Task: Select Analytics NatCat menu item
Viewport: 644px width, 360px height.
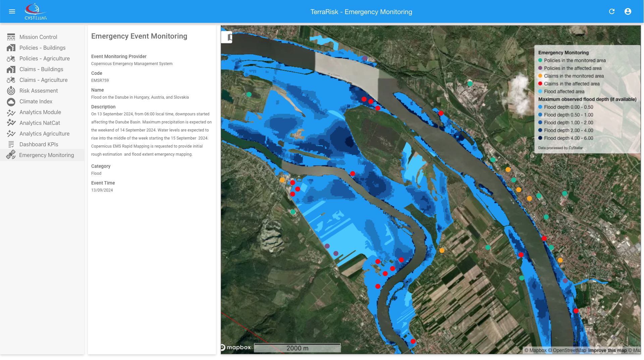Action: pyautogui.click(x=40, y=123)
